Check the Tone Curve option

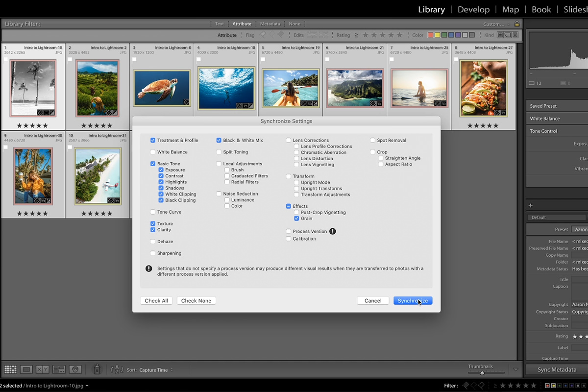153,212
